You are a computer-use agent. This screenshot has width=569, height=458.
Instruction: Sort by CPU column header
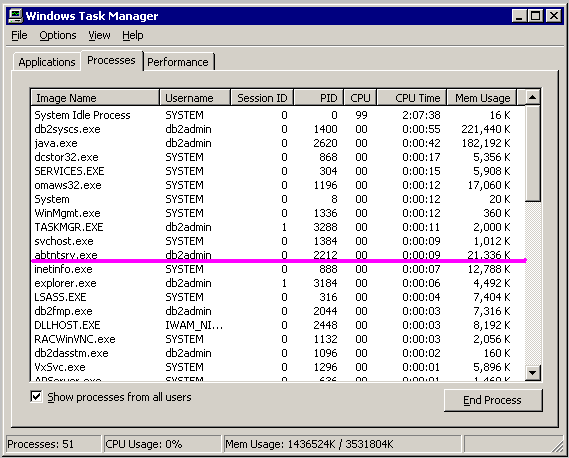(360, 98)
